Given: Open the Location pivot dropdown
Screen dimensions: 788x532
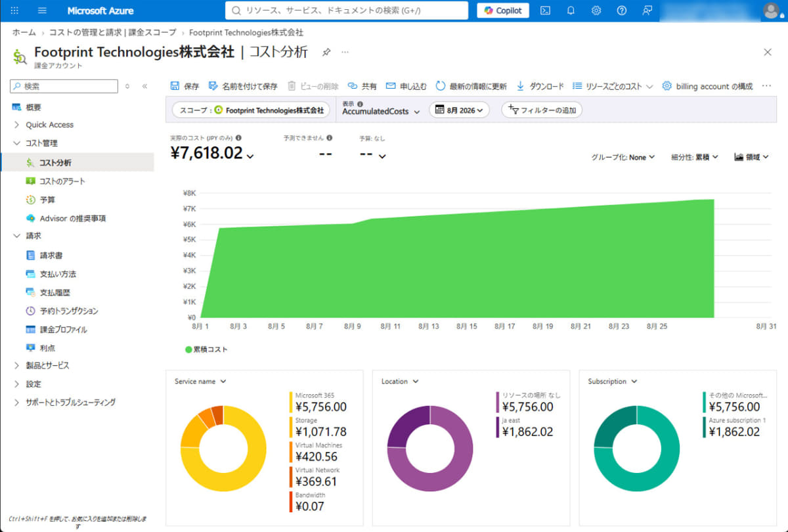Looking at the screenshot, I should click(x=400, y=382).
